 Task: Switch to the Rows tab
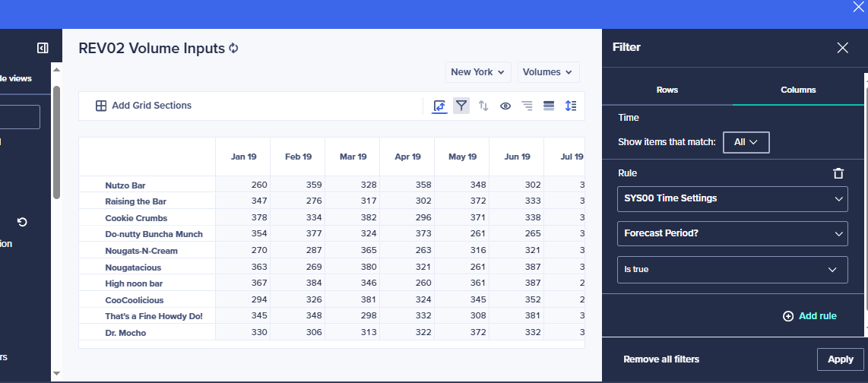(667, 90)
